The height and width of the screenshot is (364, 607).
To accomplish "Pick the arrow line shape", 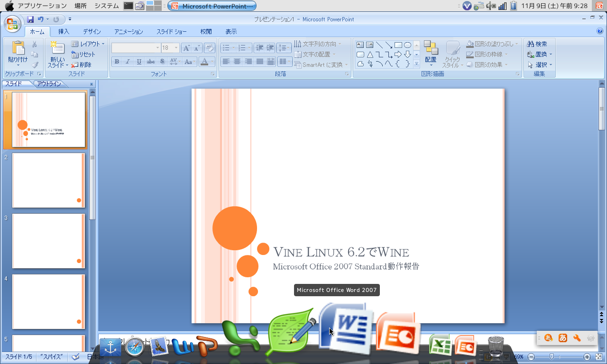I will pos(389,45).
